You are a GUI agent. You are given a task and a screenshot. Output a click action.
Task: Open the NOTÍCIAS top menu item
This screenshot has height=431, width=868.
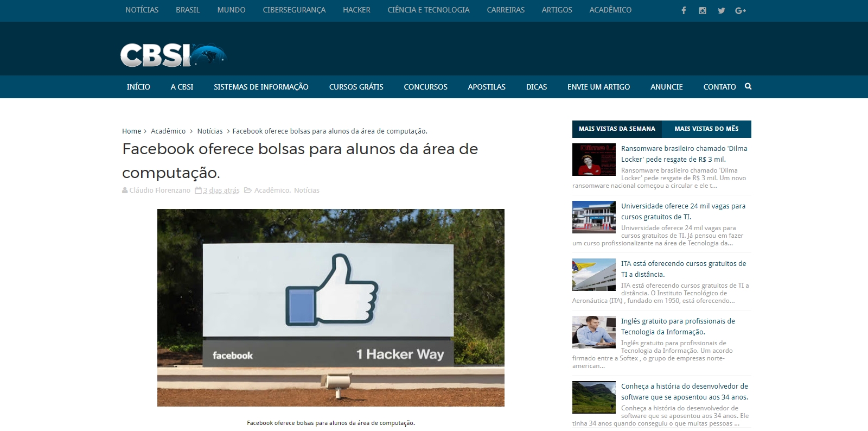(x=142, y=10)
